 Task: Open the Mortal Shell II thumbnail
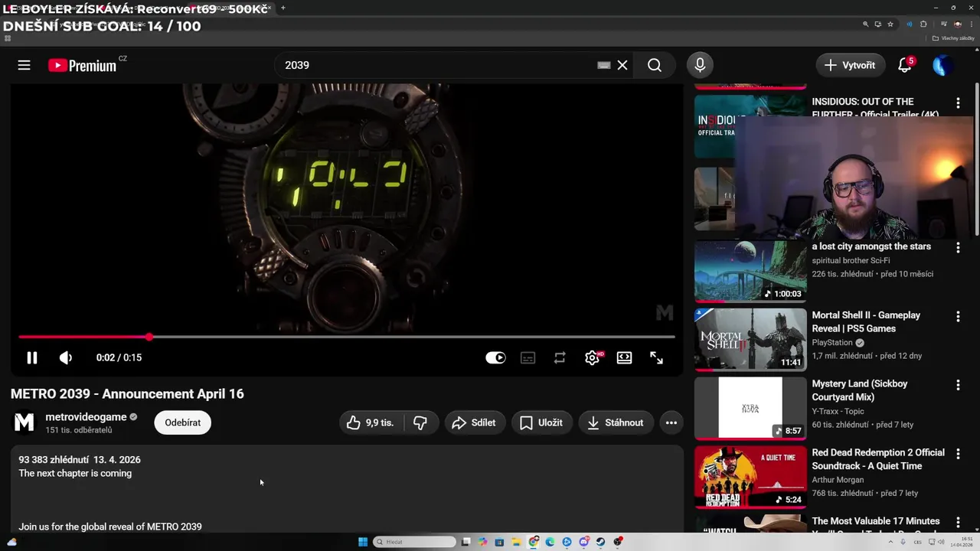pyautogui.click(x=750, y=340)
